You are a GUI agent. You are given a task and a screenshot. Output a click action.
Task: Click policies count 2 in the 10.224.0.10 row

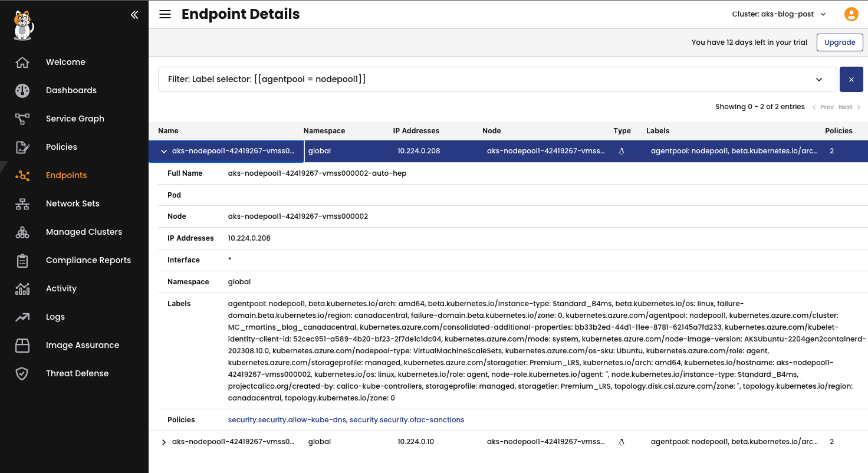click(x=831, y=442)
